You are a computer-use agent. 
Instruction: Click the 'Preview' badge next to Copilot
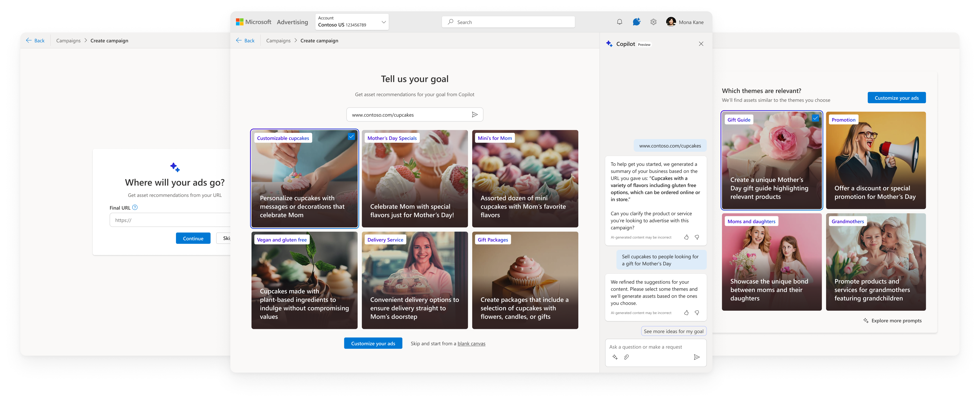644,44
